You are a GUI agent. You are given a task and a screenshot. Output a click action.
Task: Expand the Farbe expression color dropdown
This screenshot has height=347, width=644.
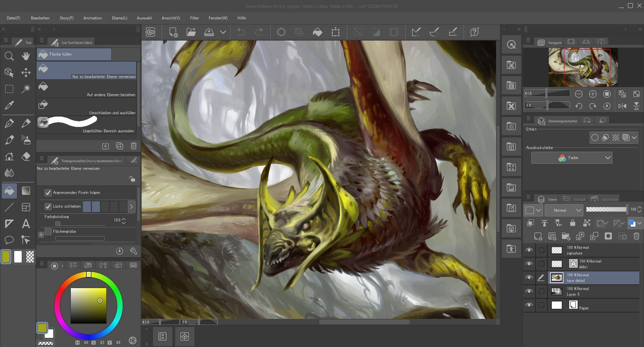click(x=572, y=158)
